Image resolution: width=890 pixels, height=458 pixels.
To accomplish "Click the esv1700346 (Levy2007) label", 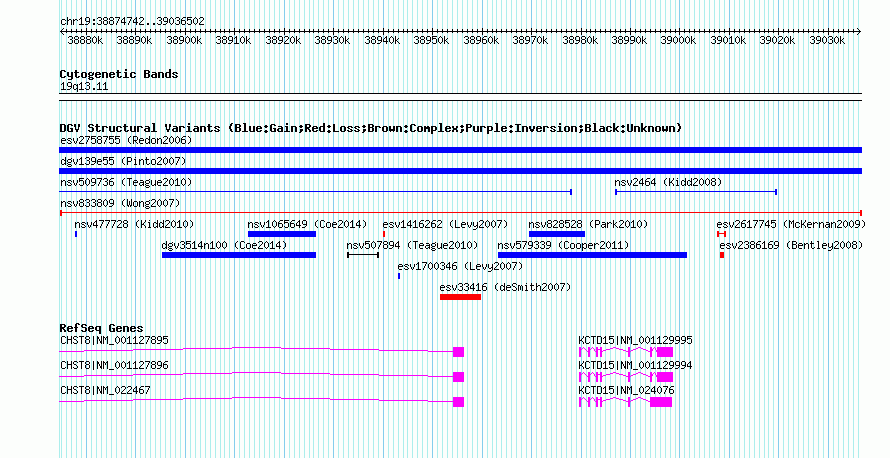I will click(x=460, y=266).
